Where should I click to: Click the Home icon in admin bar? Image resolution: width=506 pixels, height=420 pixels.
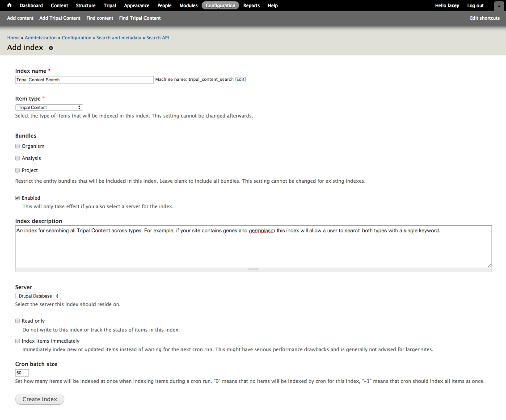point(9,5)
